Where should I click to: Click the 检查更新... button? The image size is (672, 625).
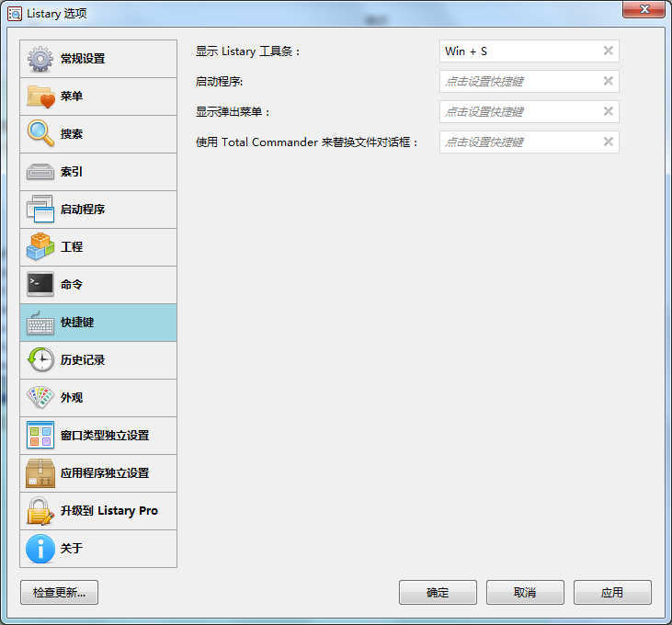click(x=59, y=593)
